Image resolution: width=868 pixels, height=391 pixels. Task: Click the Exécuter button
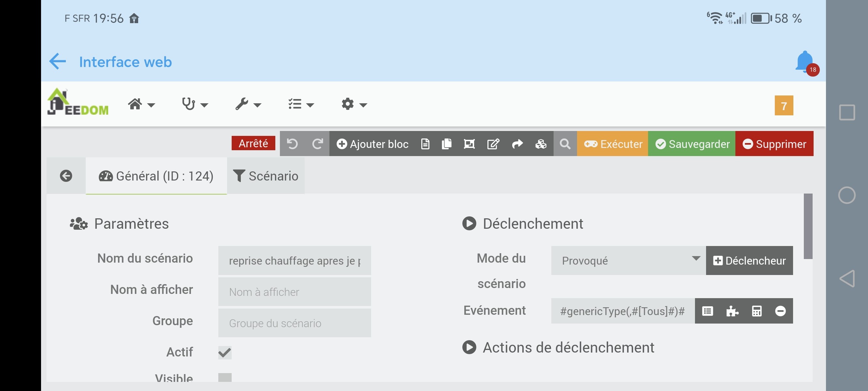[x=612, y=144]
